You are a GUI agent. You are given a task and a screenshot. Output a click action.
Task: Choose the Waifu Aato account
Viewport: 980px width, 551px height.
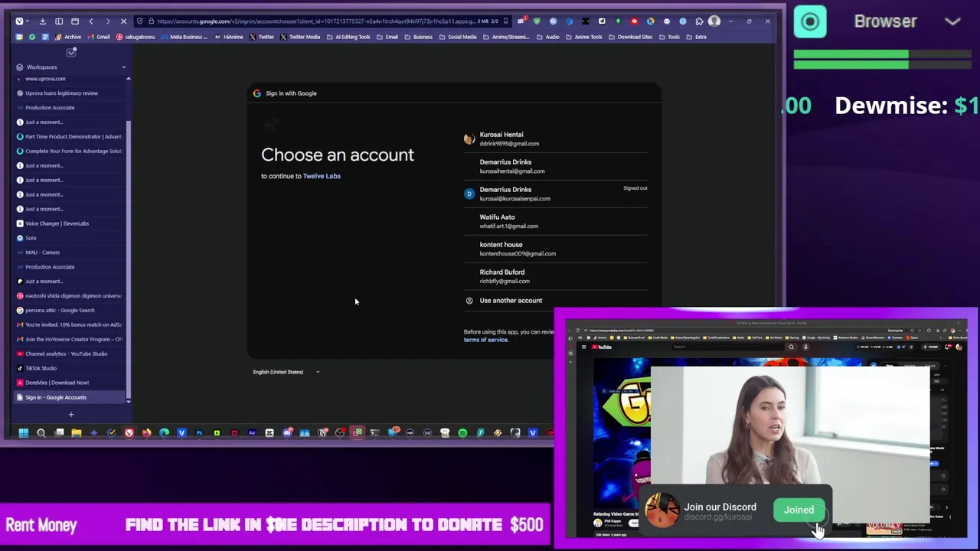pos(555,222)
